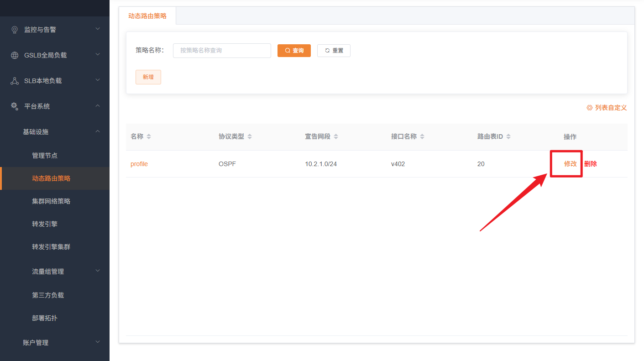The width and height of the screenshot is (644, 361).
Task: Sort the table by 宣告网段 arrows
Action: pyautogui.click(x=336, y=137)
